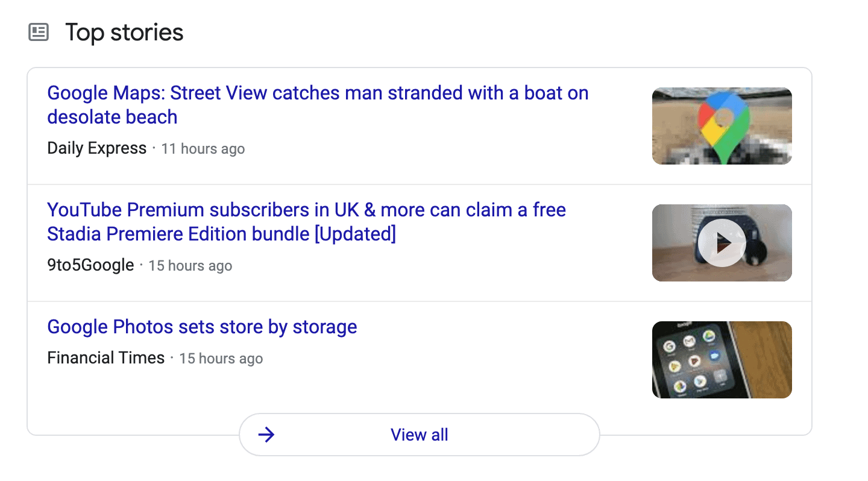Select the 9to5Google source label

point(90,265)
